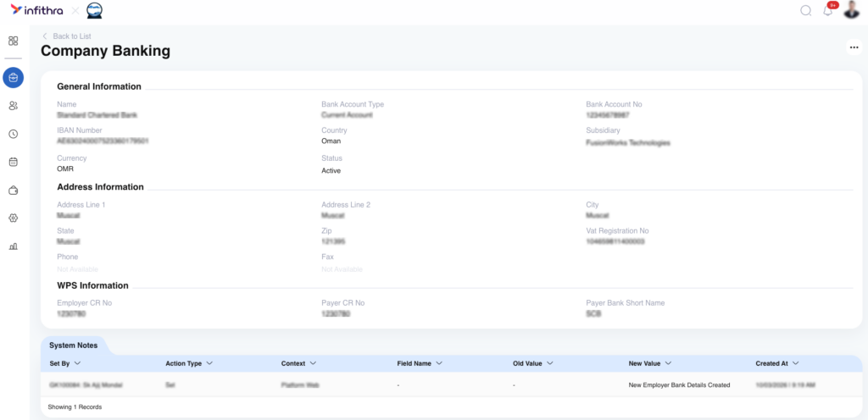The image size is (868, 420).
Task: Open the clock icon in sidebar
Action: click(x=13, y=134)
